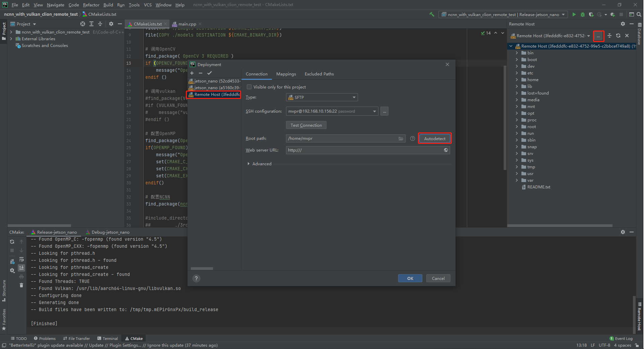
Task: Open run configuration selector dropdown
Action: pyautogui.click(x=503, y=14)
